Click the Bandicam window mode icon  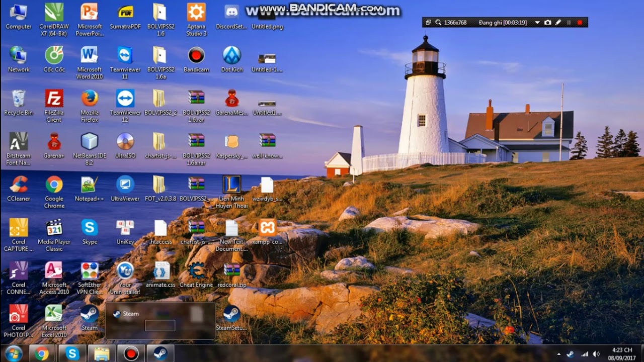click(428, 23)
